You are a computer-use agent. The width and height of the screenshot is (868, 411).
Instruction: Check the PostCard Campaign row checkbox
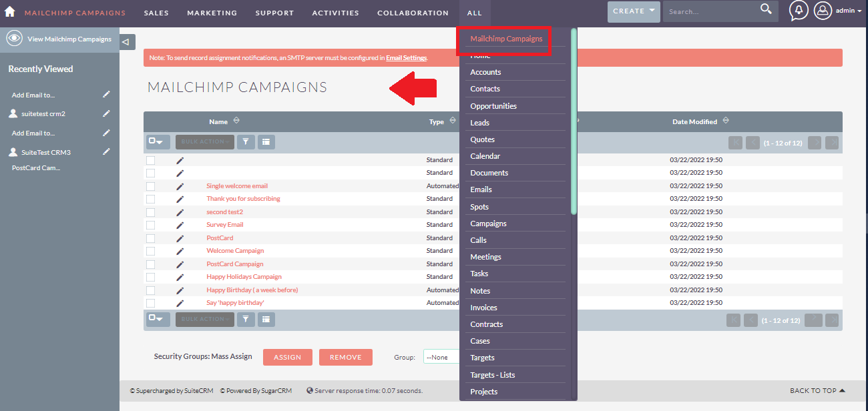(x=150, y=264)
